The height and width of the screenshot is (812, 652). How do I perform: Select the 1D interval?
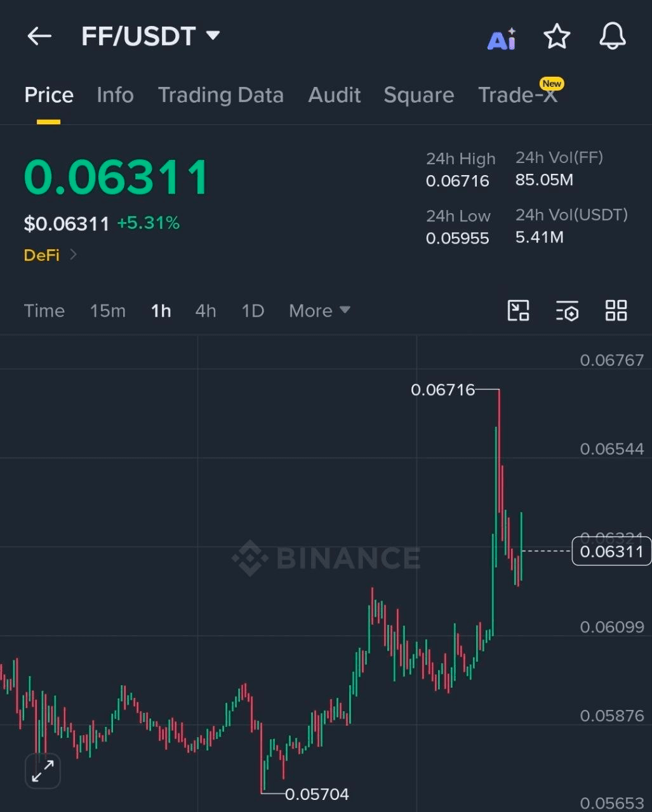pos(253,311)
